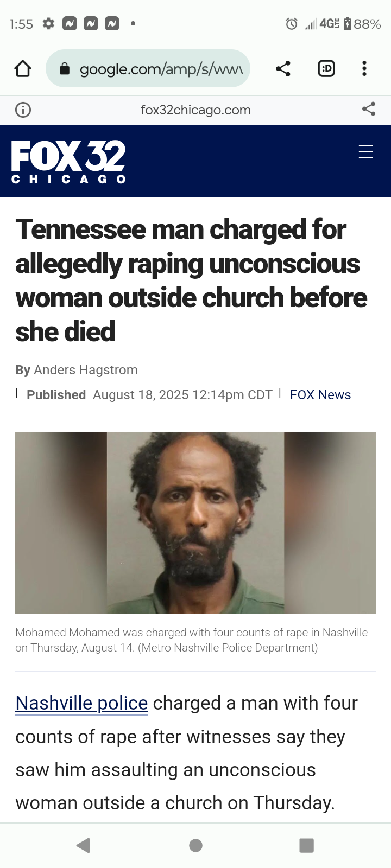Tap the mugshot article image
This screenshot has height=868, width=391.
point(195,523)
